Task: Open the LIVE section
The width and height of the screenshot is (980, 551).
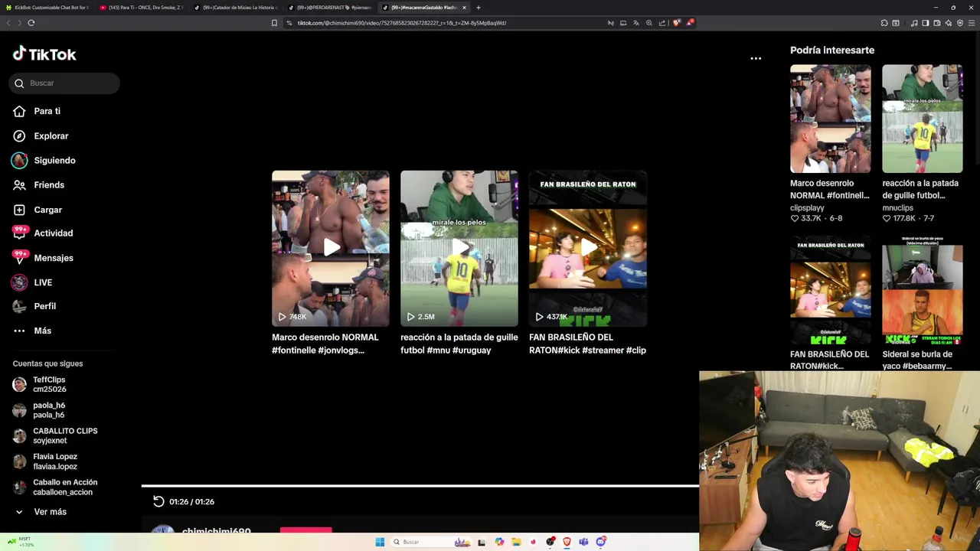Action: pyautogui.click(x=32, y=282)
